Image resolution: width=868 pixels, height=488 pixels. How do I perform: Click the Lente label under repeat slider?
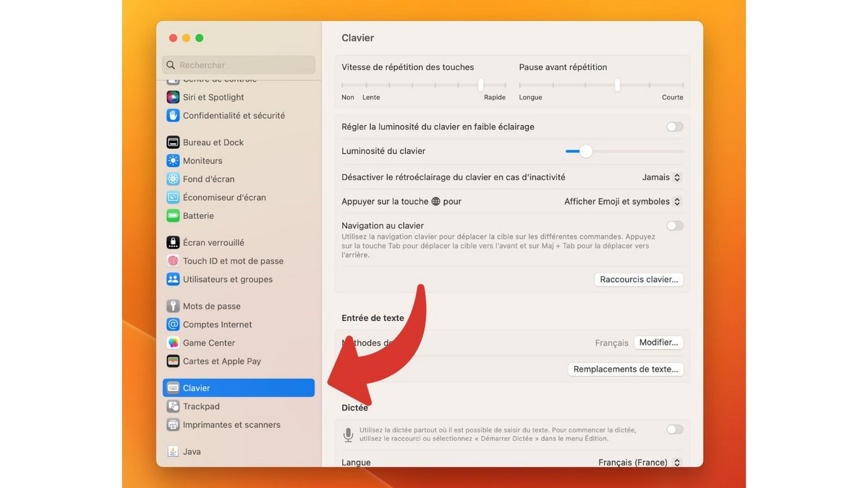tap(371, 98)
